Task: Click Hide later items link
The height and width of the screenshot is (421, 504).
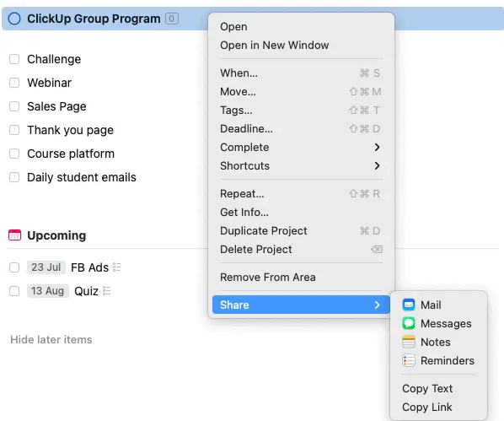Action: 51,339
